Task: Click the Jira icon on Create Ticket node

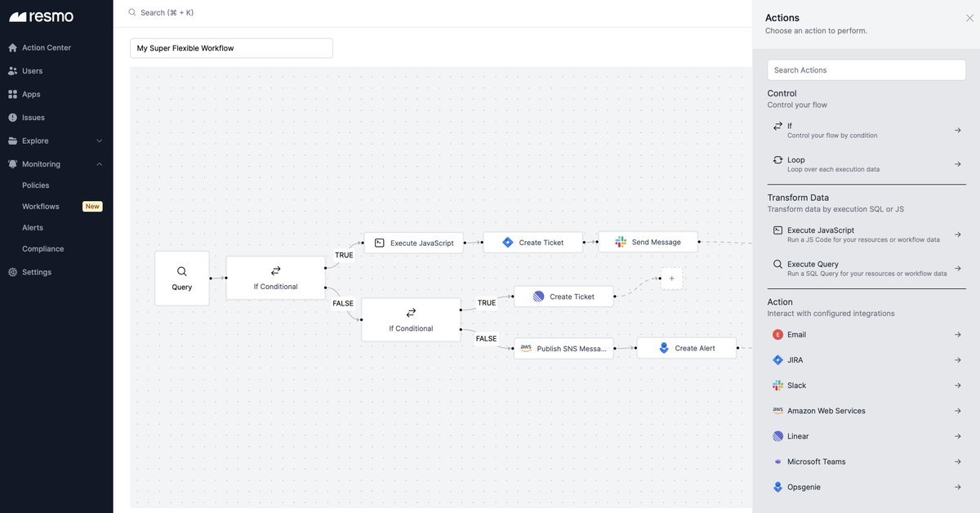Action: point(508,243)
